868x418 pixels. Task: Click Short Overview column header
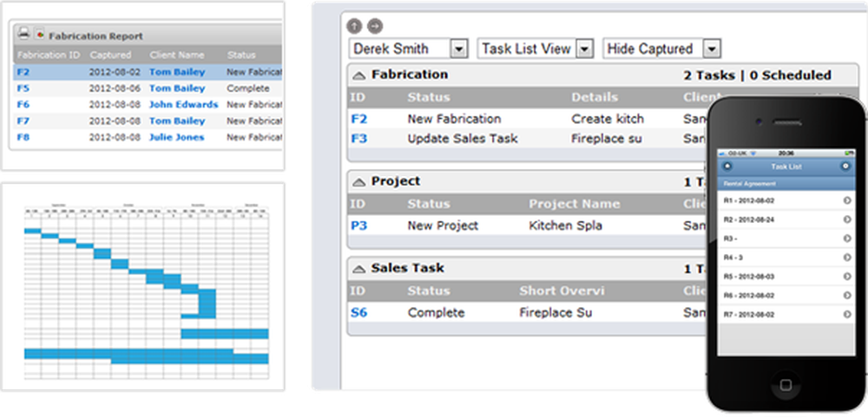click(562, 291)
